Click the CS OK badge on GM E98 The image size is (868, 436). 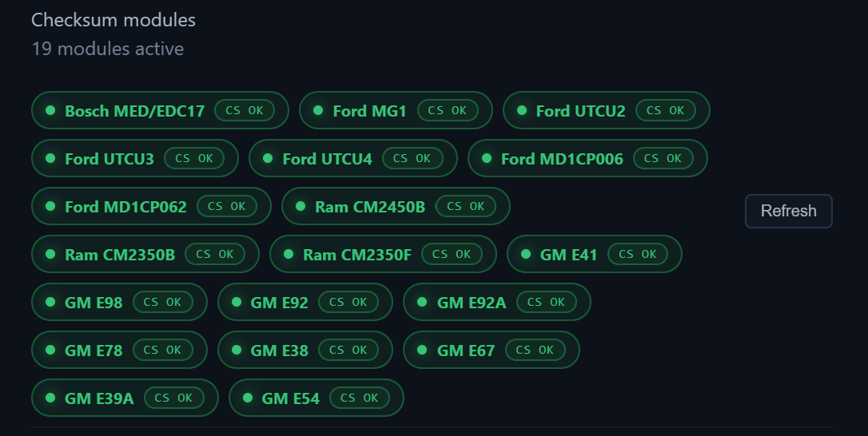tap(163, 302)
